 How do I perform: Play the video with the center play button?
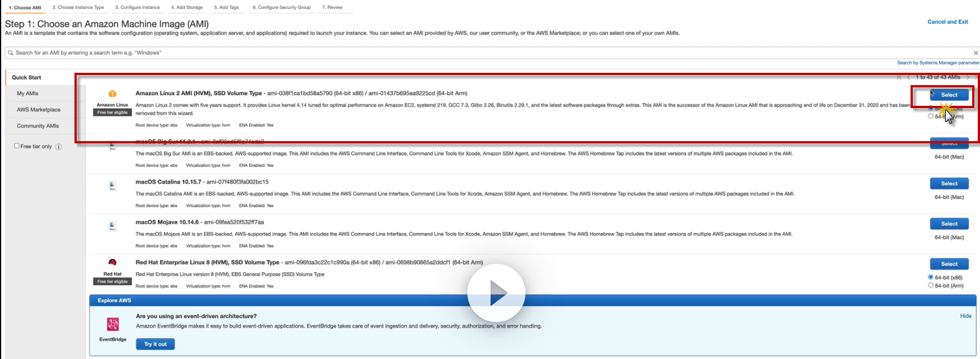(497, 293)
